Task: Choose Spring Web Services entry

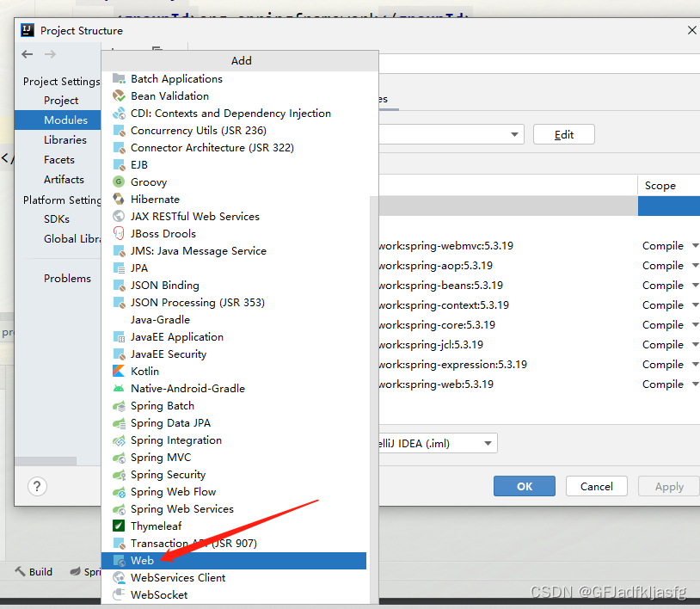Action: pyautogui.click(x=234, y=509)
